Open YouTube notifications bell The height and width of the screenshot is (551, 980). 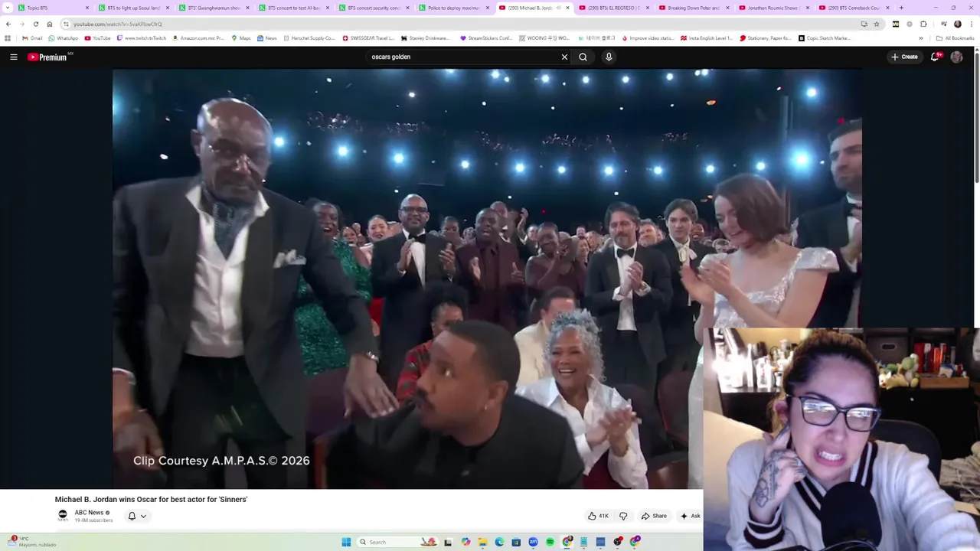[935, 57]
